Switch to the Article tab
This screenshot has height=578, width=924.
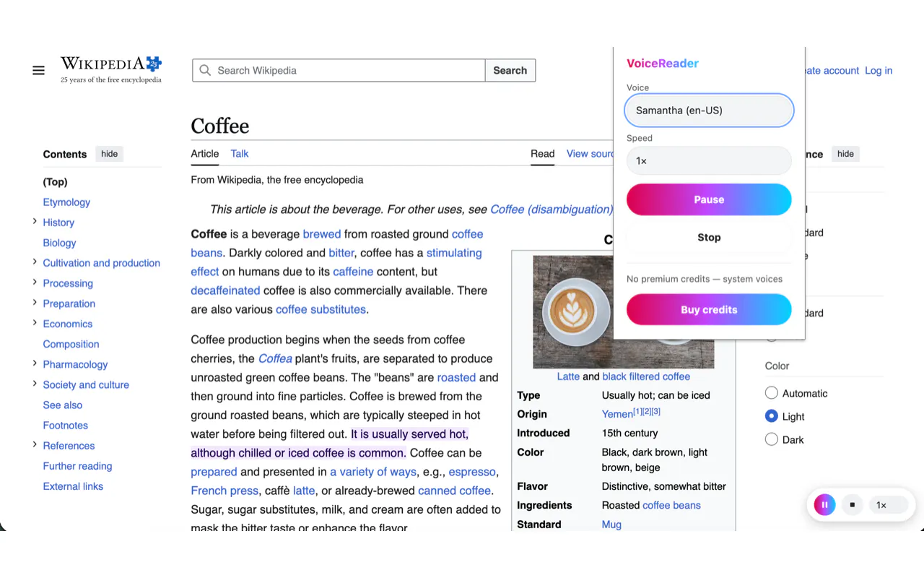(205, 153)
